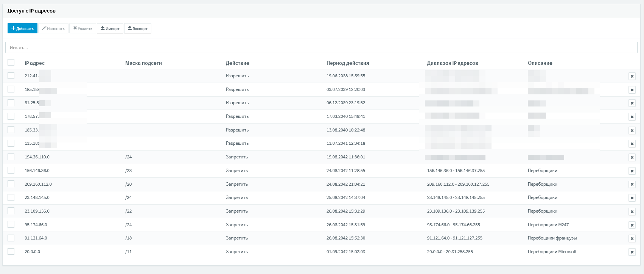Check the row with date 13.07.2041 12:34:18
This screenshot has height=274, width=644.
[11, 143]
